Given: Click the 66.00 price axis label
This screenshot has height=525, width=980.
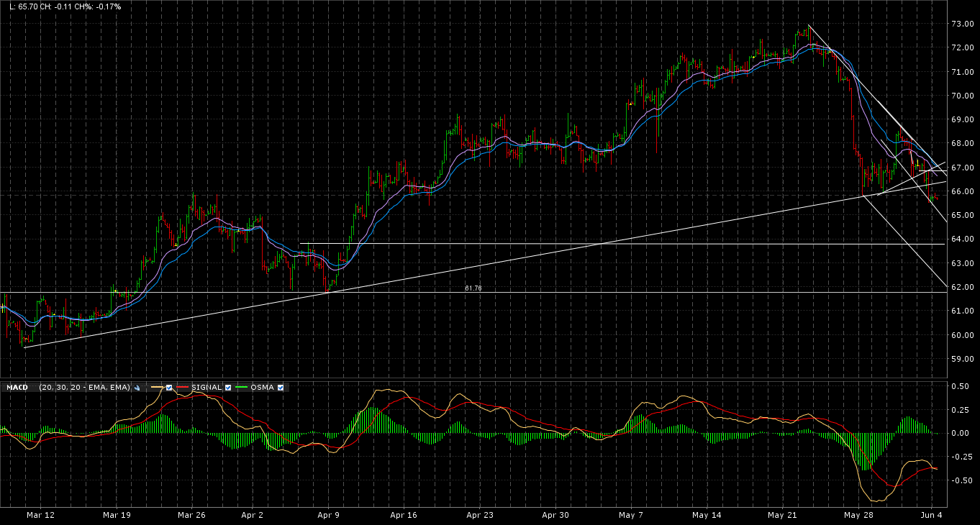Looking at the screenshot, I should click(963, 191).
